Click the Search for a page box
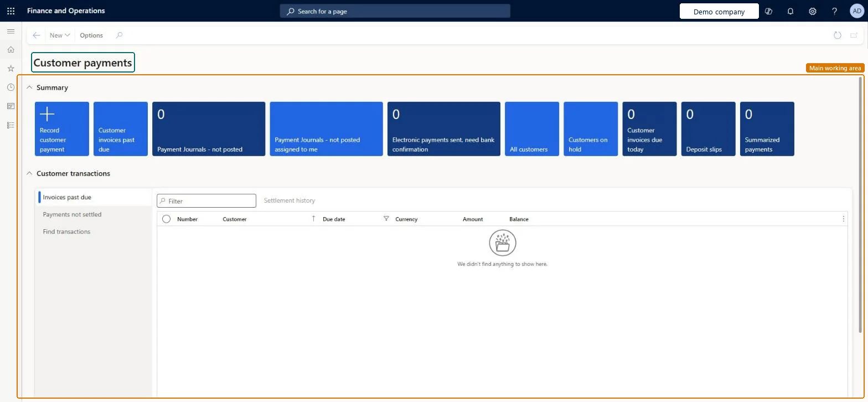This screenshot has width=868, height=402. [395, 11]
